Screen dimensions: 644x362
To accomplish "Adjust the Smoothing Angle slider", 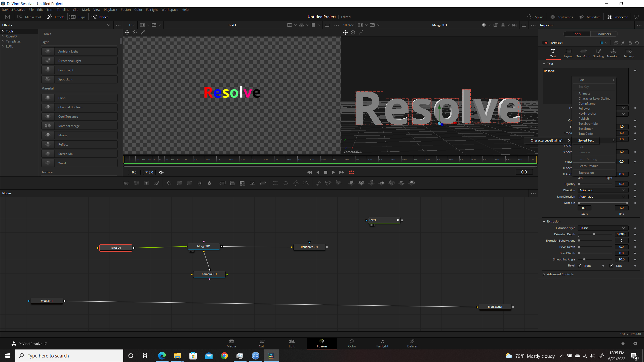I will [584, 259].
